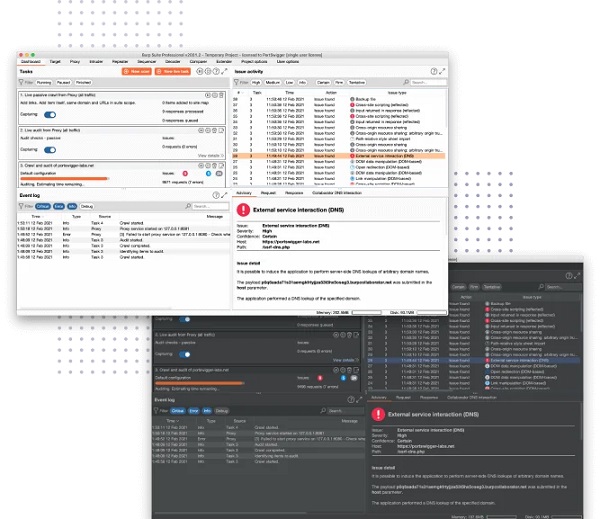This screenshot has height=519, width=600.
Task: Pause task 2 Live audit from Proxy
Action: (x=201, y=131)
